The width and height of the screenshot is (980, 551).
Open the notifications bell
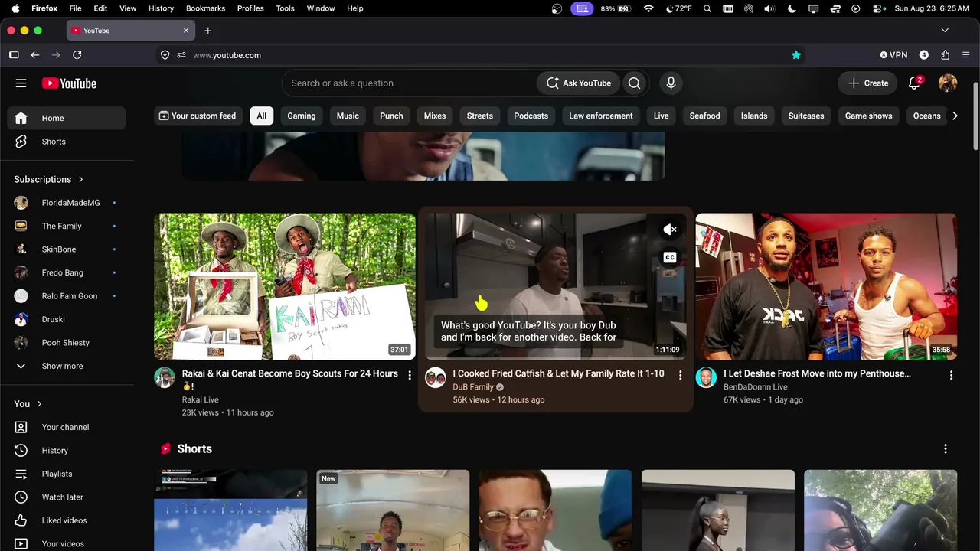click(914, 83)
